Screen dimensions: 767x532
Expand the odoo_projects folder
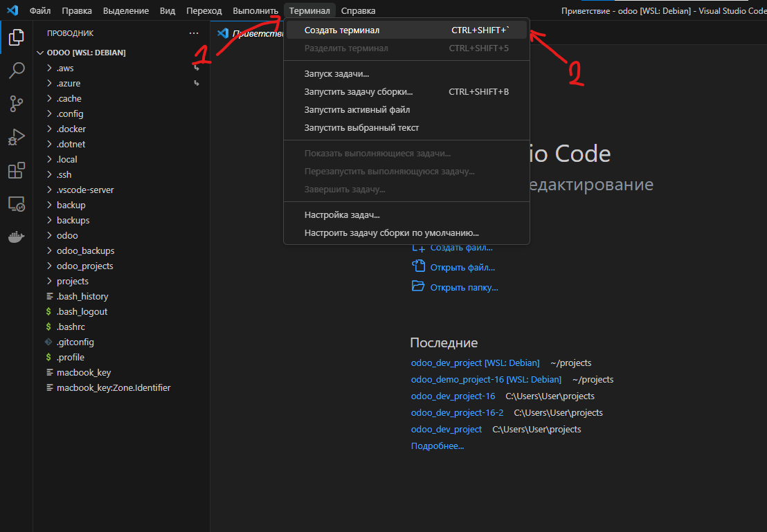click(x=84, y=266)
